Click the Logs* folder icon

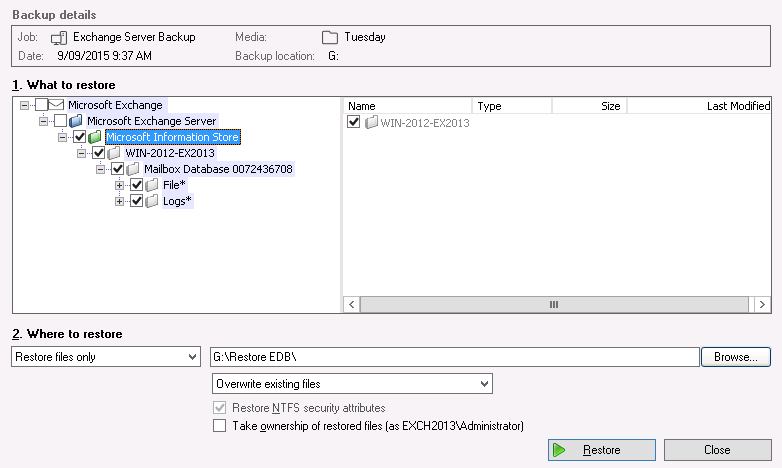click(x=152, y=201)
